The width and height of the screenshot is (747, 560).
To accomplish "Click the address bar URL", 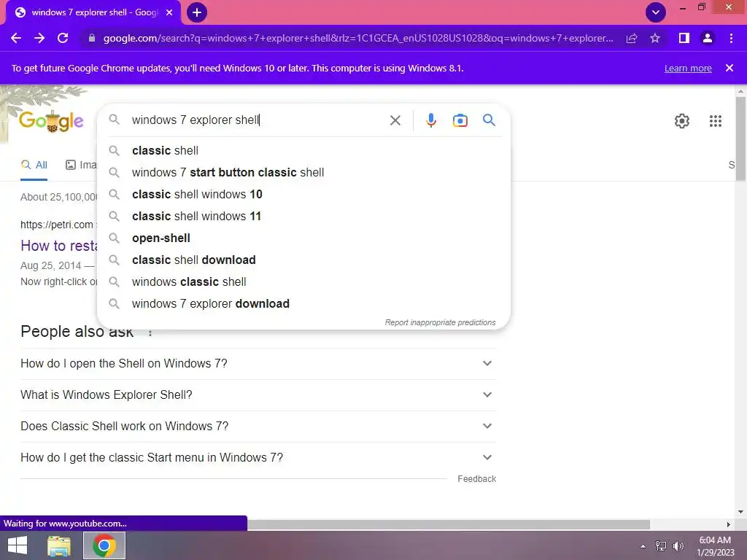I will tap(357, 38).
